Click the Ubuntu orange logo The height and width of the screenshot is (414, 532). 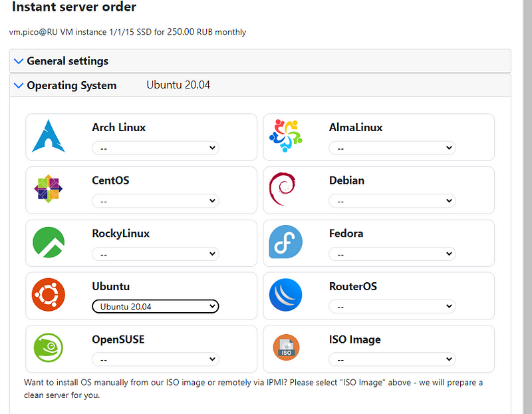click(x=49, y=295)
